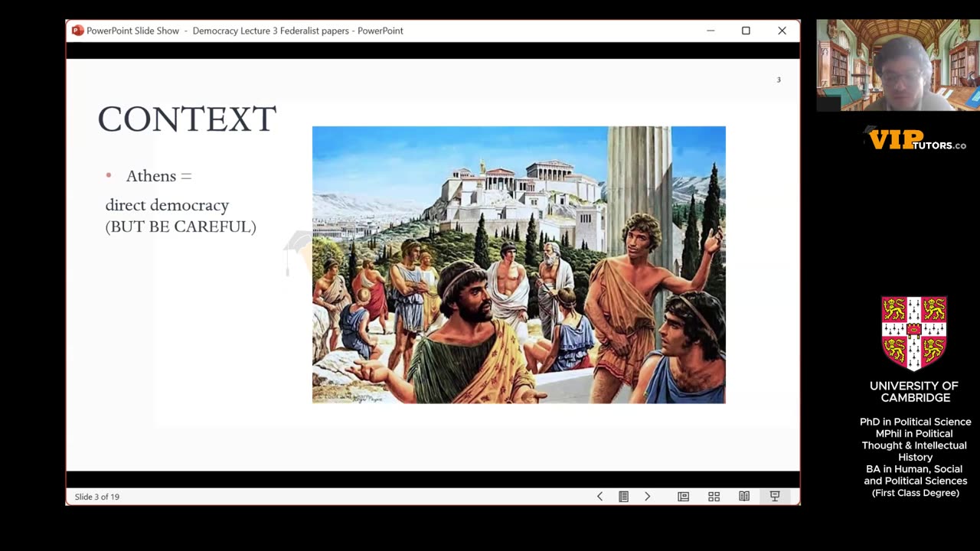This screenshot has width=980, height=551.
Task: Switch to Normal view icon
Action: click(x=683, y=497)
